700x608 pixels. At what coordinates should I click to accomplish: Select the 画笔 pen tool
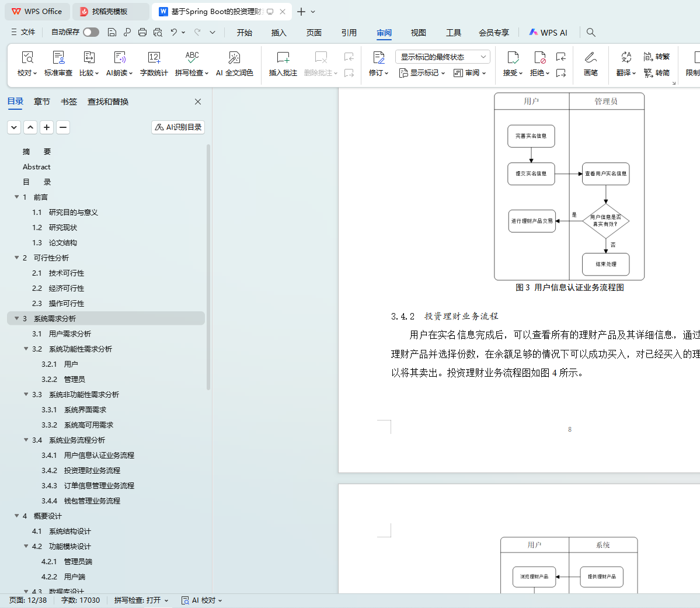[x=590, y=58]
